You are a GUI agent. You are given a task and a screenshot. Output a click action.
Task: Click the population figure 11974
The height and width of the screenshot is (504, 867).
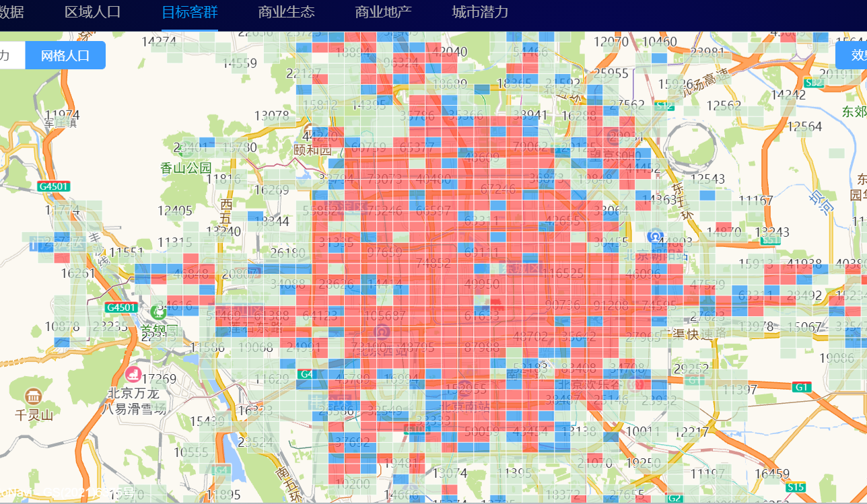point(63,114)
